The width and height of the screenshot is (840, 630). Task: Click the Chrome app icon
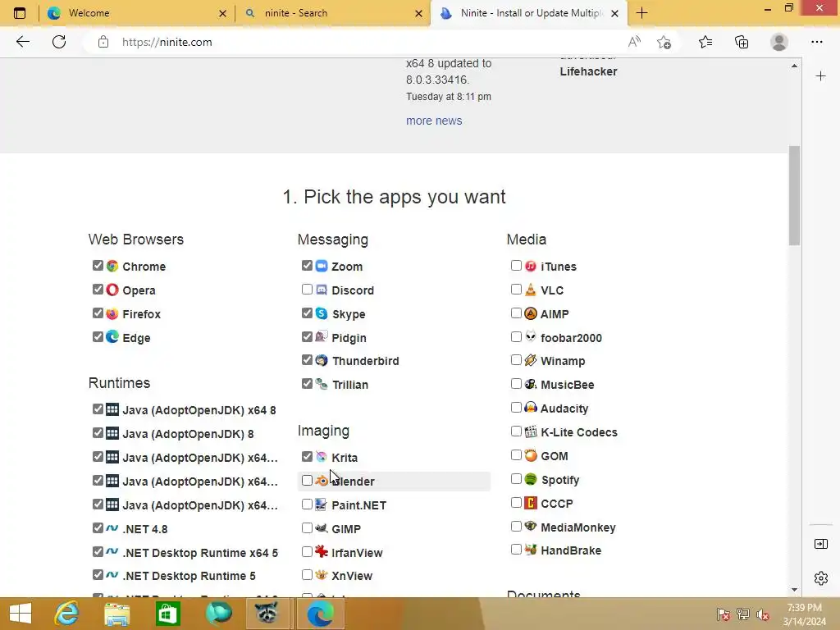112,266
